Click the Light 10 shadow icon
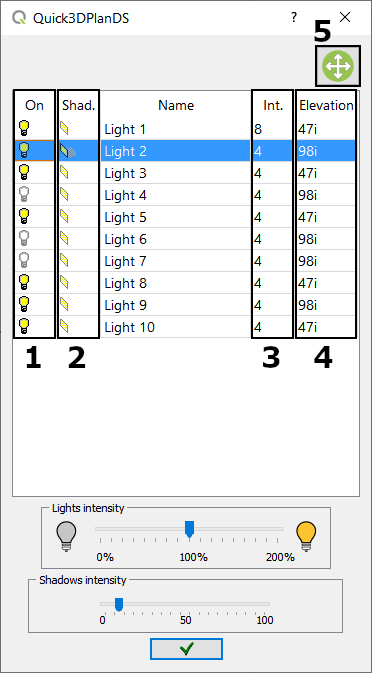372x673 pixels. 64,327
